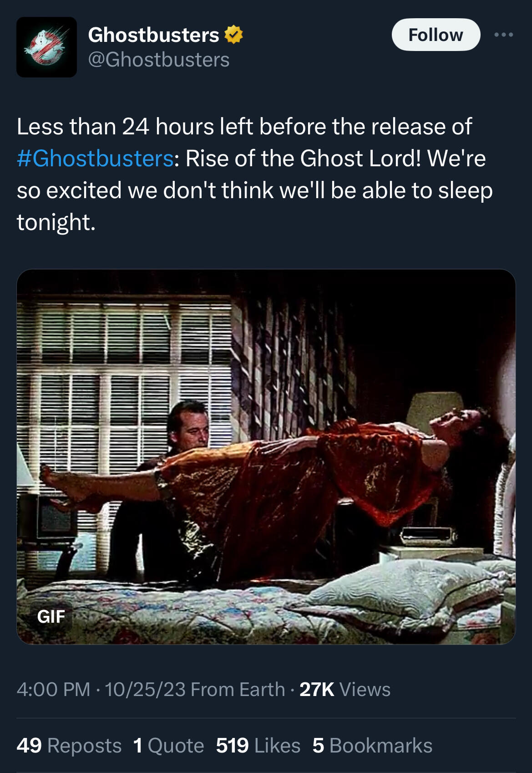Open the 1 Quote list
Screen dimensions: 532x773
click(x=168, y=746)
